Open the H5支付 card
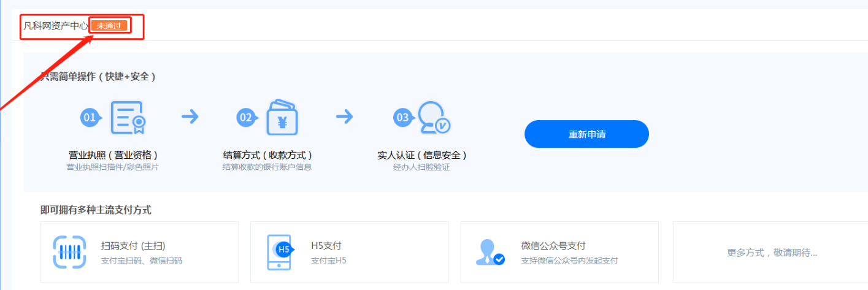This screenshot has height=290, width=868. (350, 252)
